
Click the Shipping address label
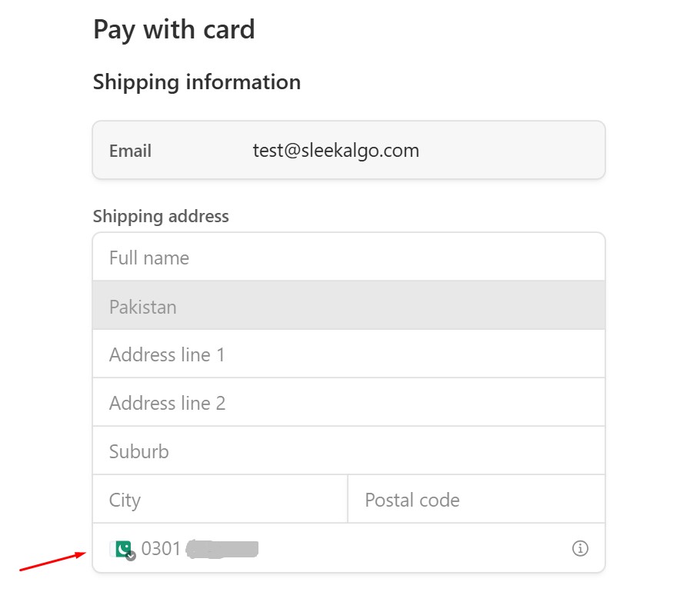click(161, 216)
